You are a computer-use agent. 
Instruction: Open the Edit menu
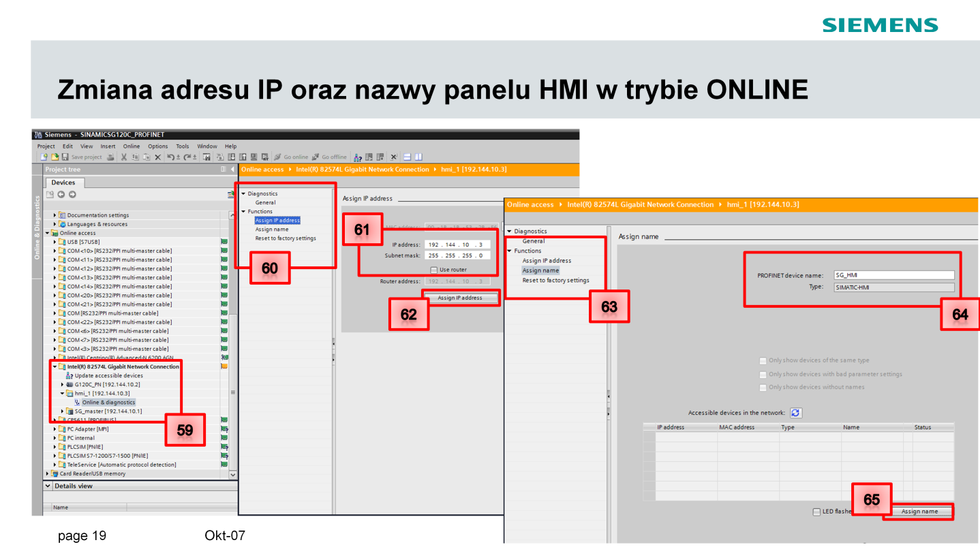coord(67,146)
